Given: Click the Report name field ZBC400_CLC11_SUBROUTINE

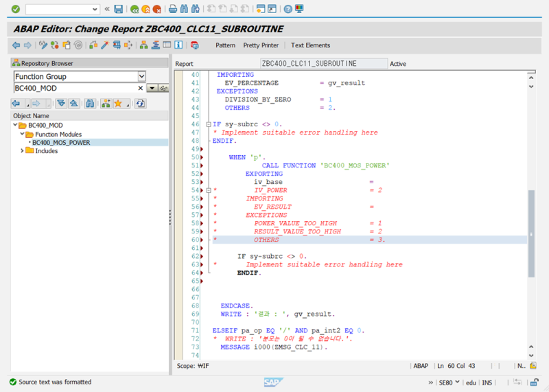Looking at the screenshot, I should [x=324, y=63].
